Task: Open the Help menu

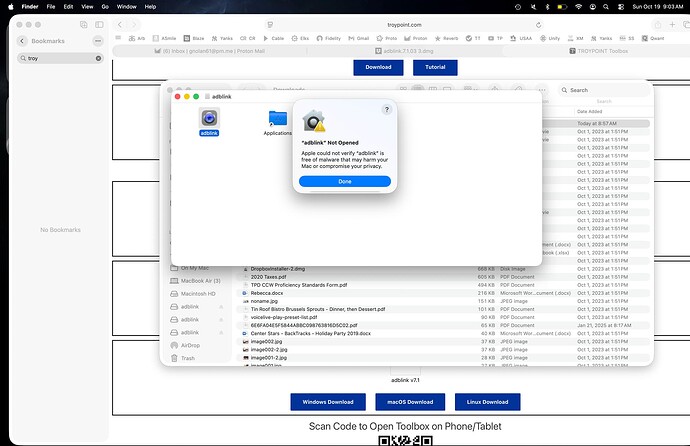Action: 150,7
